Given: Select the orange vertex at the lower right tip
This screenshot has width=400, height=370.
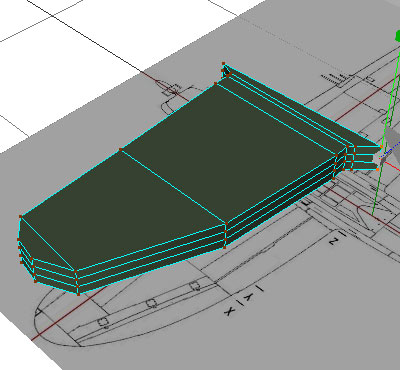Looking at the screenshot, I should [378, 169].
